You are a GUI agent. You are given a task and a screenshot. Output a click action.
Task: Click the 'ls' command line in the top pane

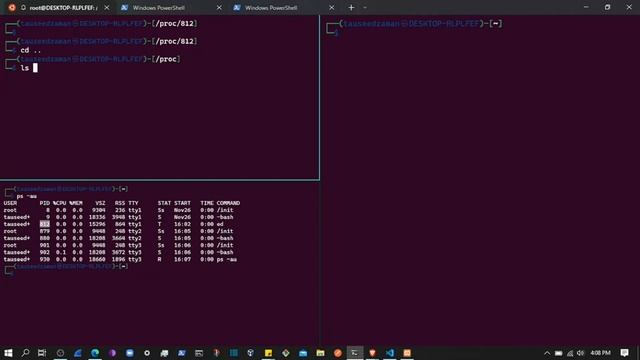click(24, 68)
